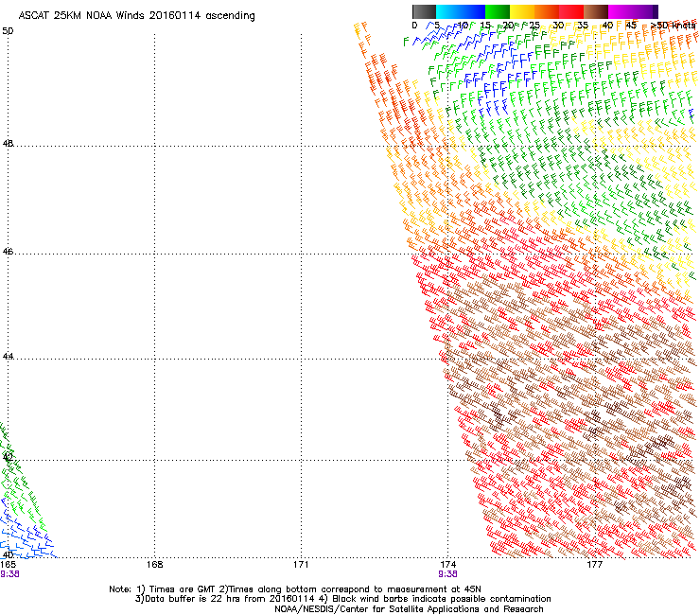
Task: Click the gray 0-5 knots legend segment
Action: click(x=424, y=11)
